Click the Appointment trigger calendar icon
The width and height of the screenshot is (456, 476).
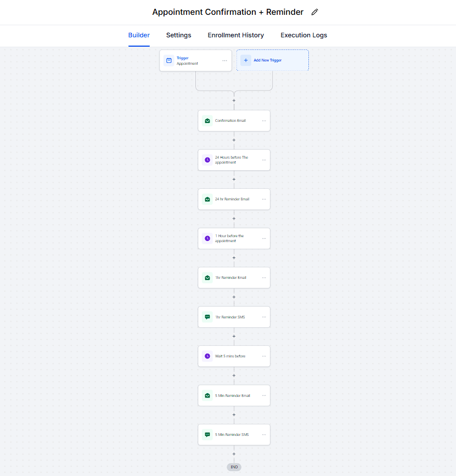click(x=169, y=60)
